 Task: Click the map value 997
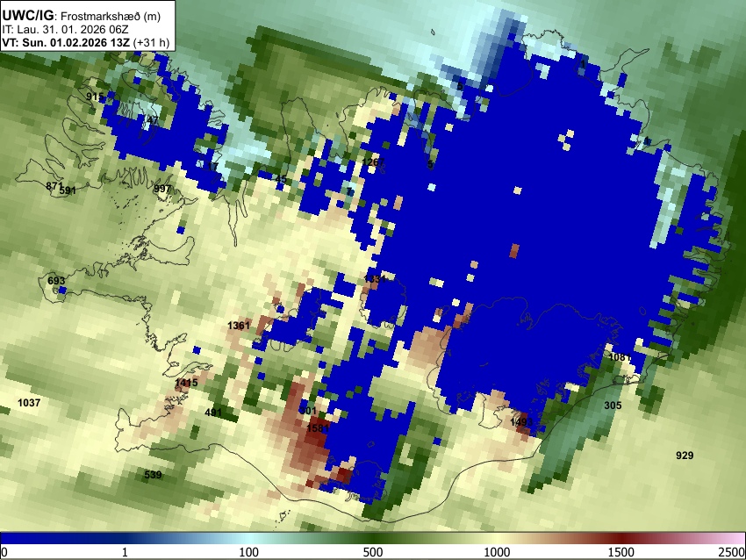coord(162,189)
